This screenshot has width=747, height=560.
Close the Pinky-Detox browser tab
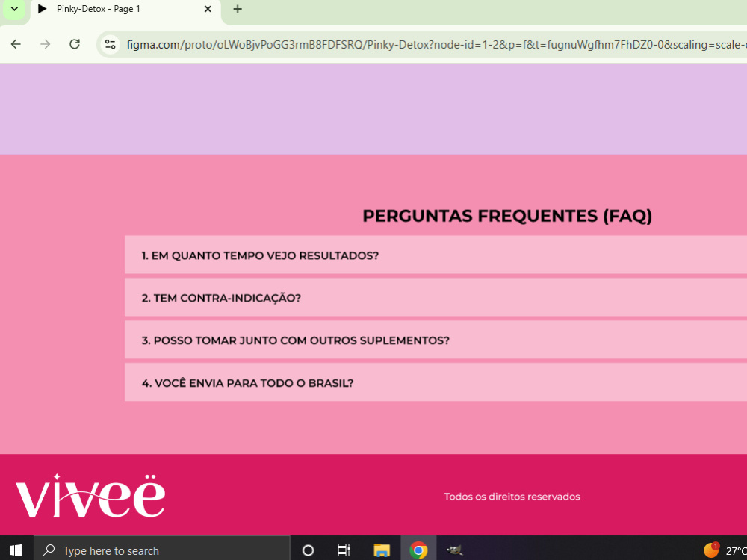pos(208,9)
